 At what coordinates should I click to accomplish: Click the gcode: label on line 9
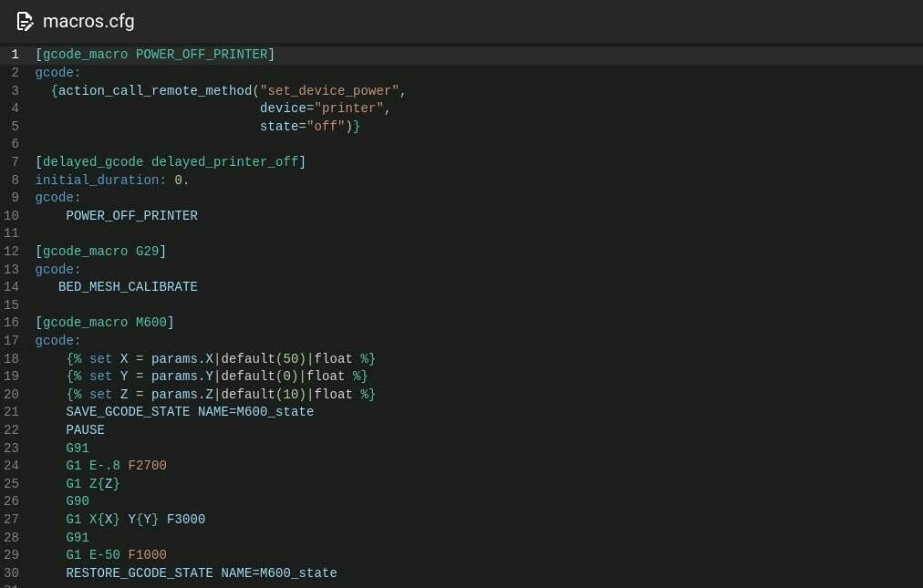tap(57, 198)
